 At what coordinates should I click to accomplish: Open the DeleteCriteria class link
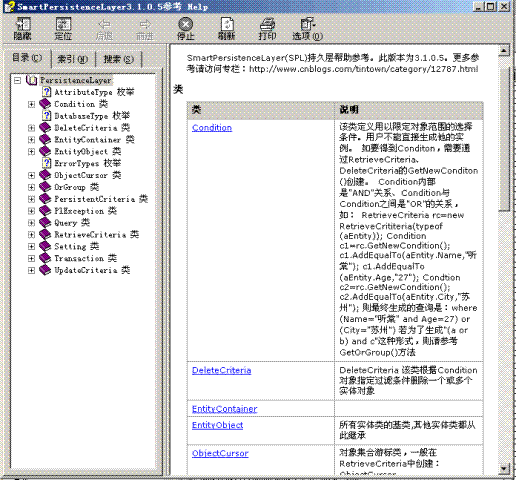(x=222, y=370)
